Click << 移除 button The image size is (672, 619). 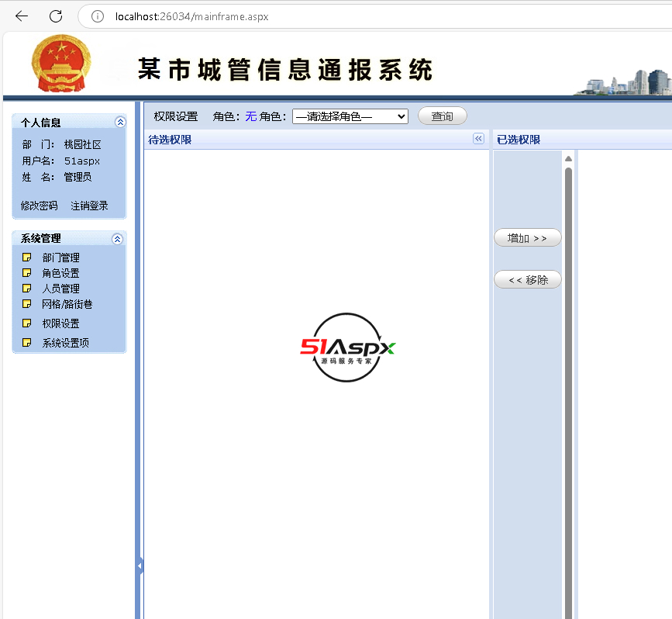point(528,280)
